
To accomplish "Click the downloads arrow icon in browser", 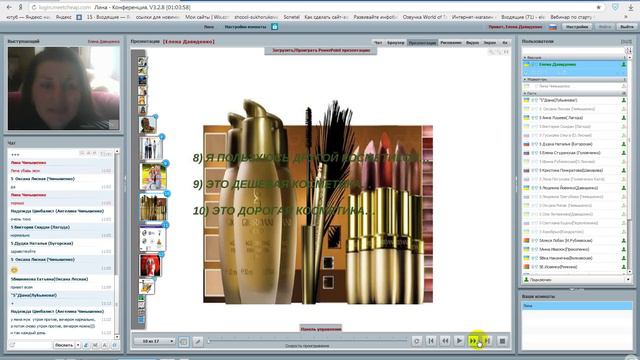I will (631, 7).
